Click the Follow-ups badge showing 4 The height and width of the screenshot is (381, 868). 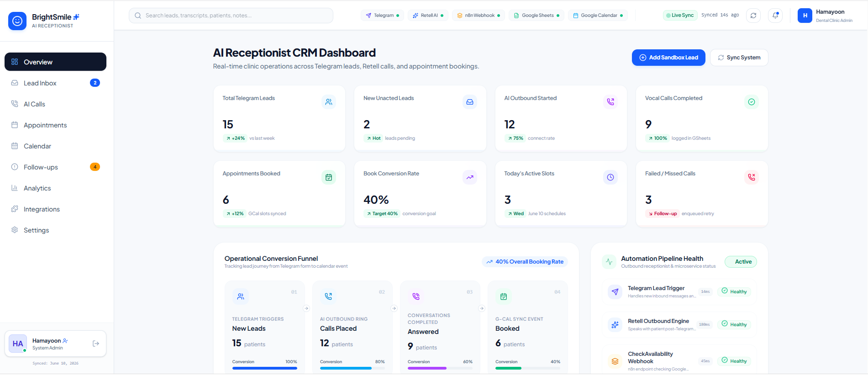point(95,167)
